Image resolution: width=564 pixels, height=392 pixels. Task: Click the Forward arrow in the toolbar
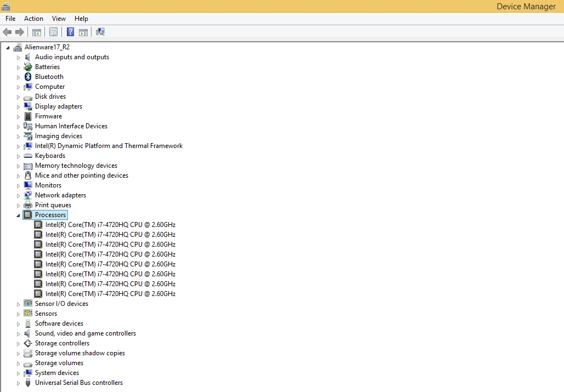[19, 32]
